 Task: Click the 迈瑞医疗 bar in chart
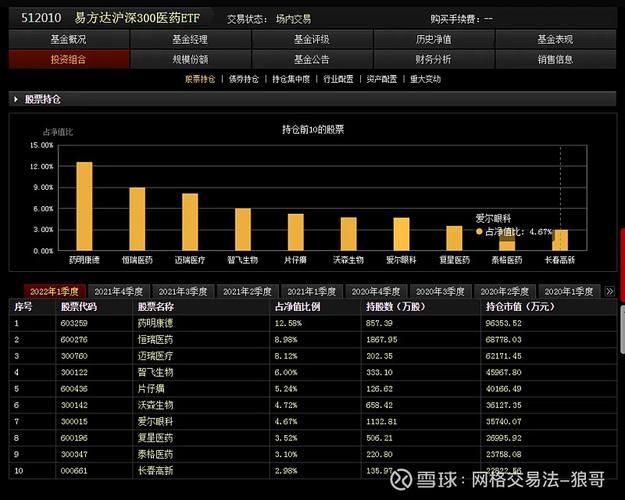click(190, 222)
